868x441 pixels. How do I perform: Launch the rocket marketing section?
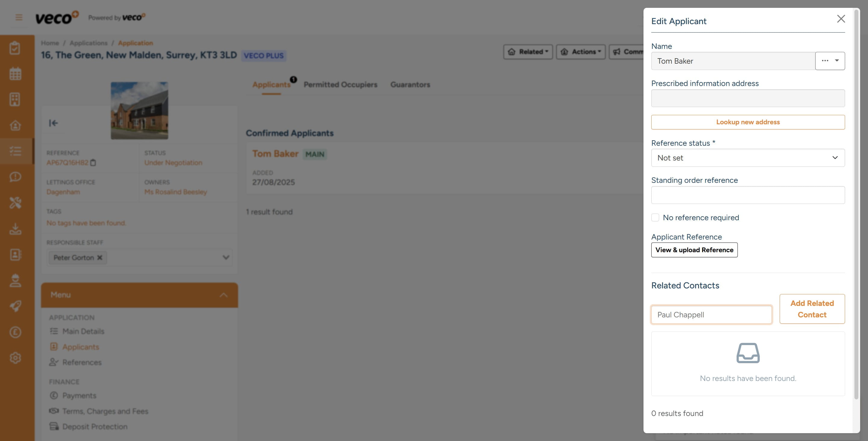click(15, 306)
